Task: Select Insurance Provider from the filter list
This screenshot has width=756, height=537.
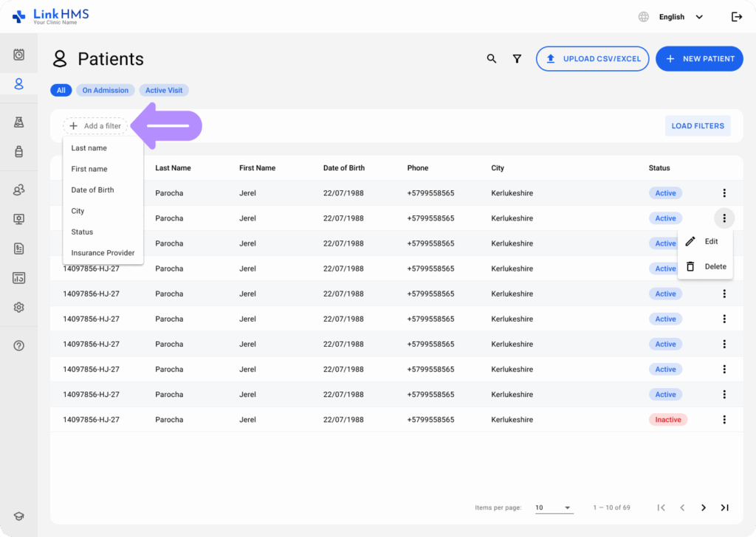Action: (103, 252)
